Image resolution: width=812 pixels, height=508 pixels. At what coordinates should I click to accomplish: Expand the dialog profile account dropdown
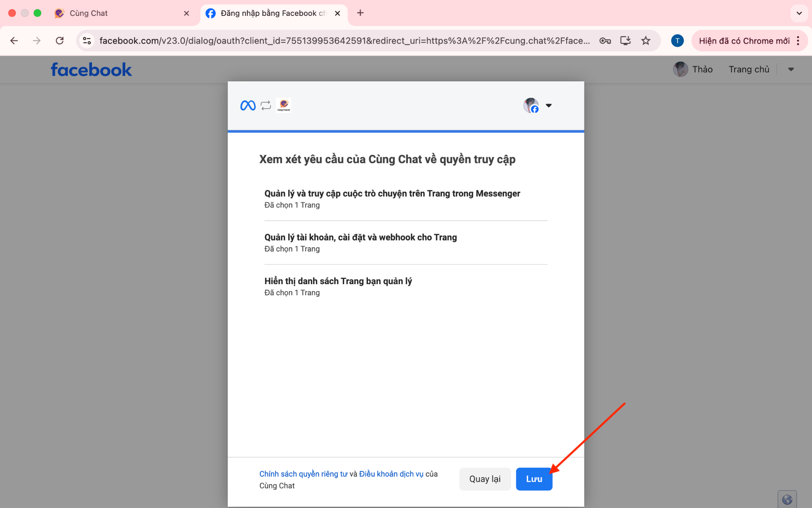tap(548, 106)
